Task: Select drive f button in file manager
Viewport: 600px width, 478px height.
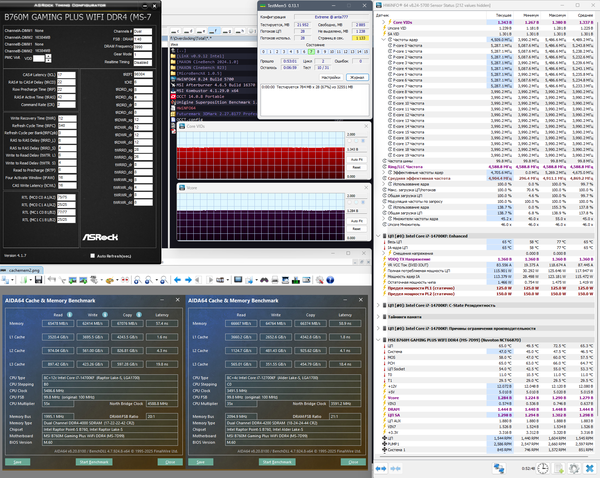Action: [215, 31]
